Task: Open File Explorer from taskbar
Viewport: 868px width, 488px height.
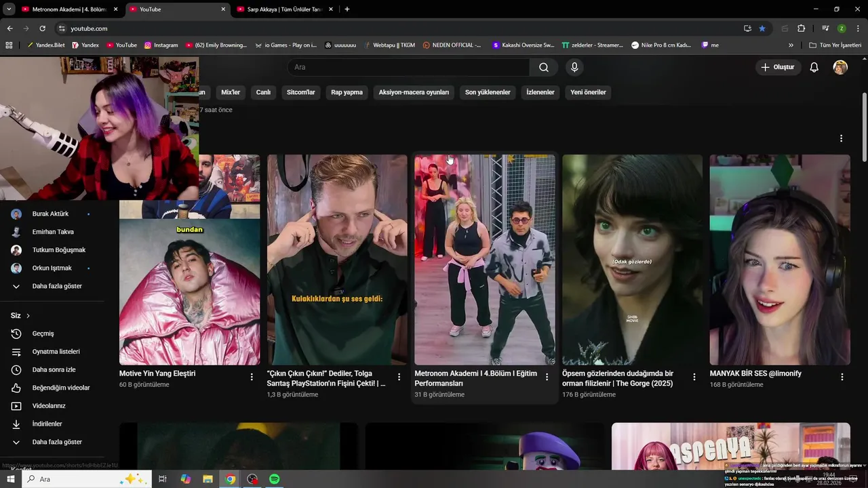Action: [x=208, y=479]
